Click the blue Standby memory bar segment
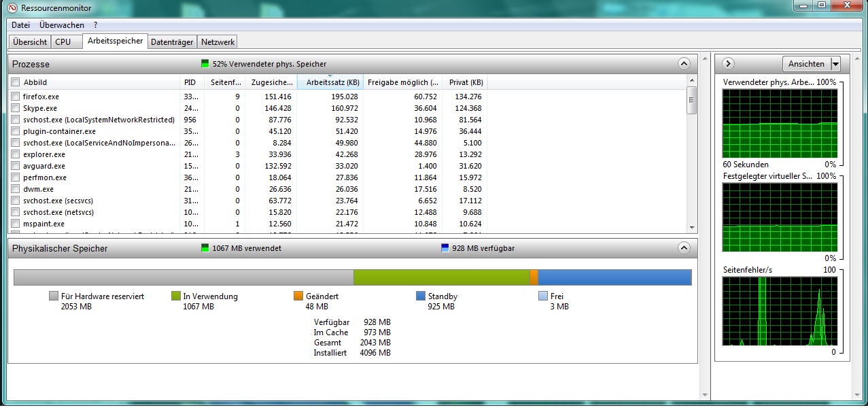Viewport: 868px width, 410px height. point(614,277)
